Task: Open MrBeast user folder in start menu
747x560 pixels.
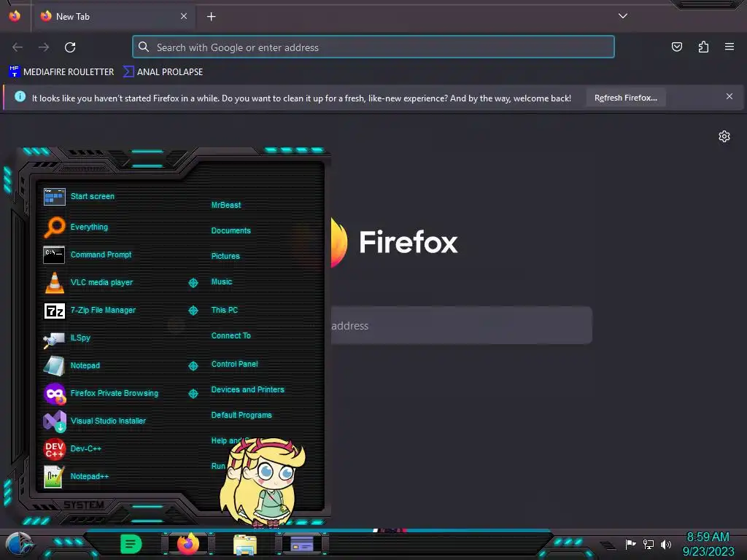Action: tap(226, 205)
